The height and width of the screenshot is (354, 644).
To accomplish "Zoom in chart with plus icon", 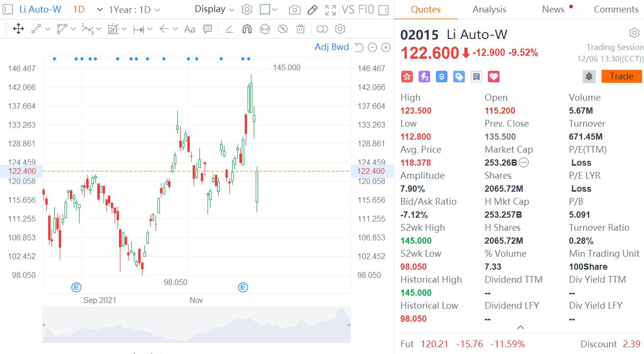I will 386,47.
